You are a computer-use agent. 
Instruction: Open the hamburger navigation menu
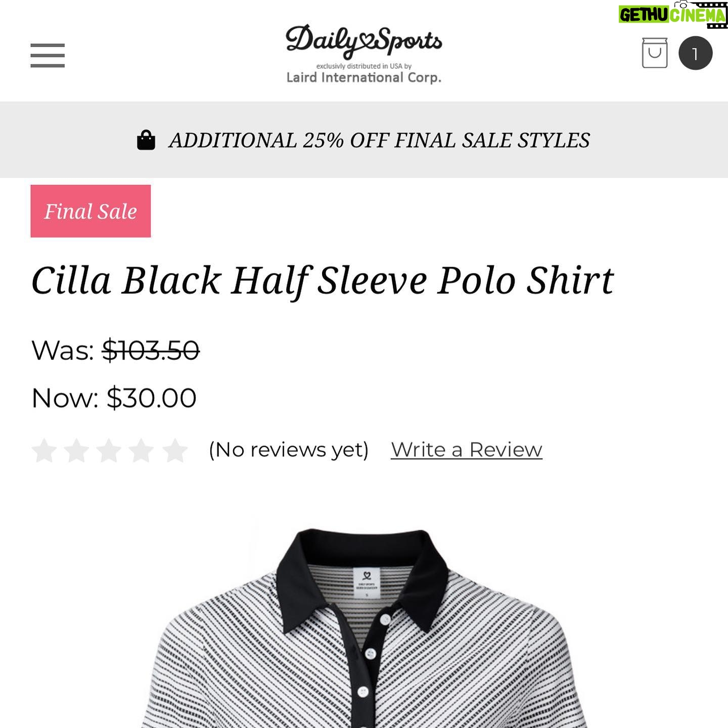[48, 55]
